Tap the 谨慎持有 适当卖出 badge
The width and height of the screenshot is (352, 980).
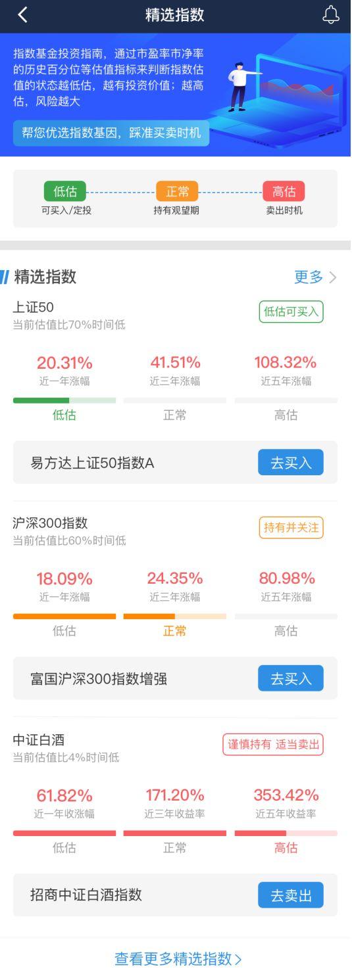pos(273,744)
